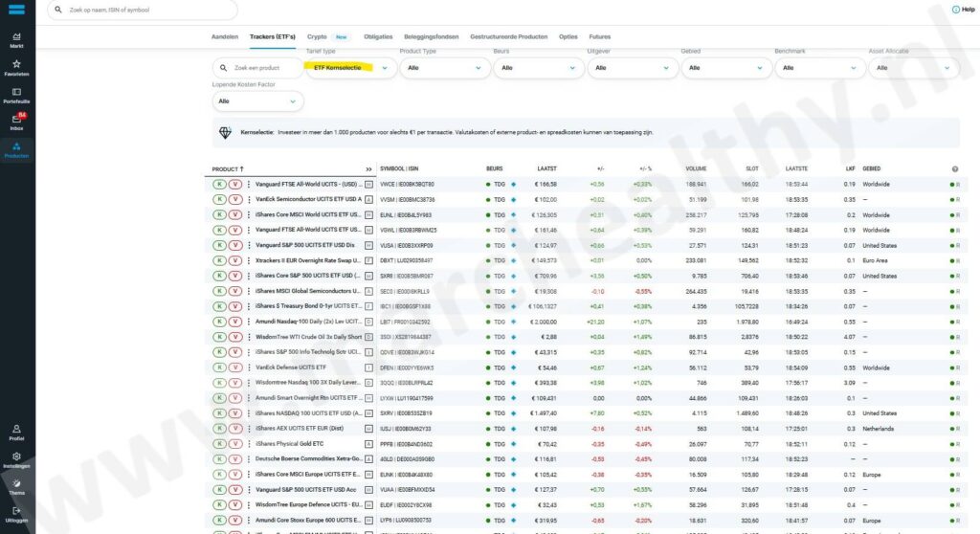Screen dimensions: 980x534
Task: Sort by the LKF column header
Action: point(850,168)
